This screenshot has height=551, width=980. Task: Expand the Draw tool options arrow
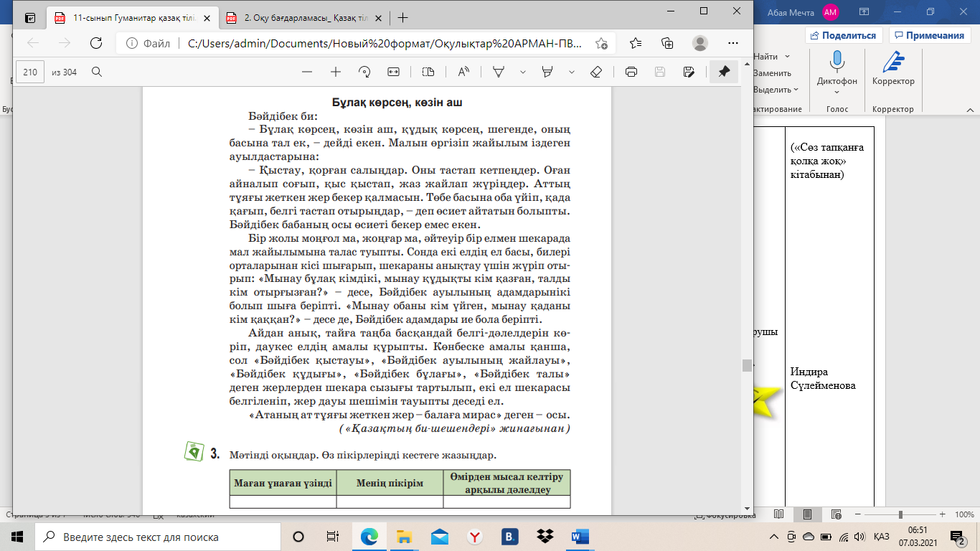click(x=523, y=72)
